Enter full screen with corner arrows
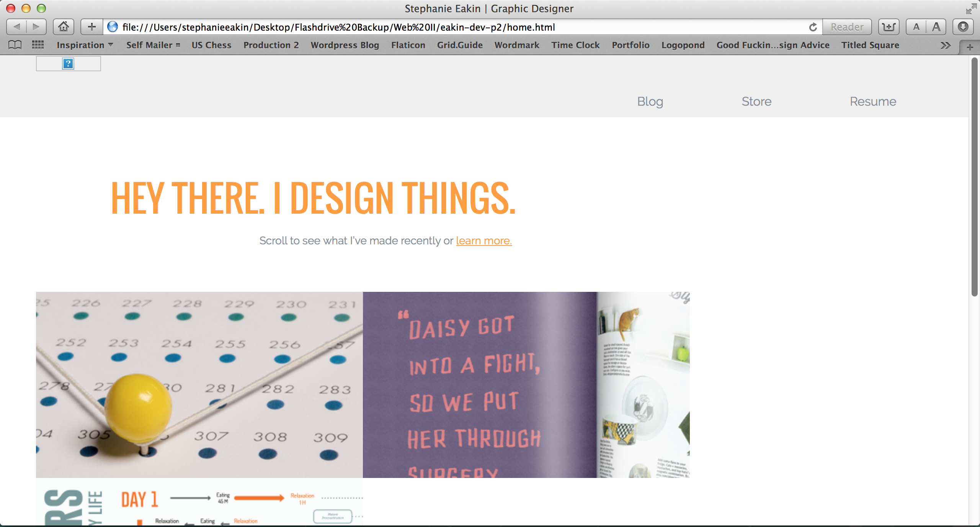This screenshot has height=527, width=980. point(971,8)
